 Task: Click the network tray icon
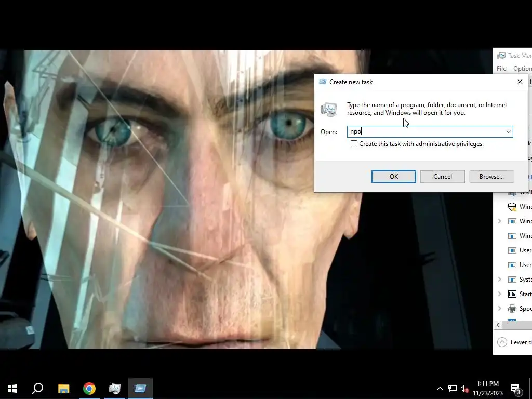[453, 389]
